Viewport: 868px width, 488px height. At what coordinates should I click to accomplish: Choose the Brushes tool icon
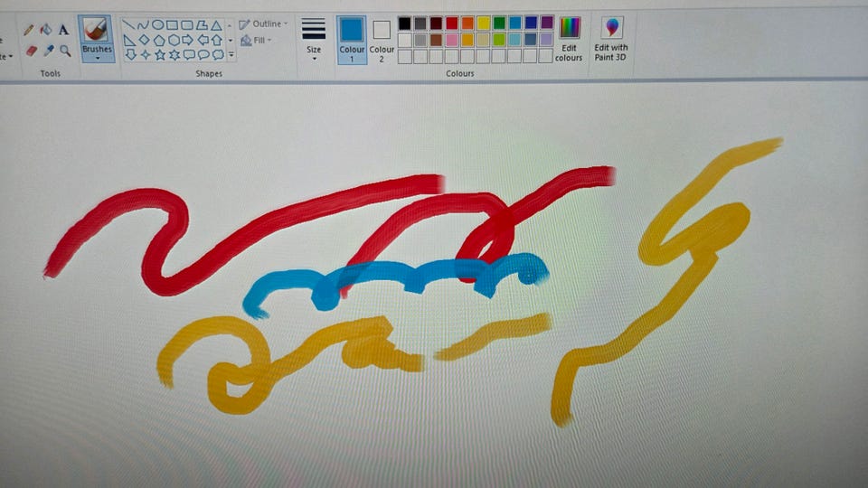click(x=97, y=31)
